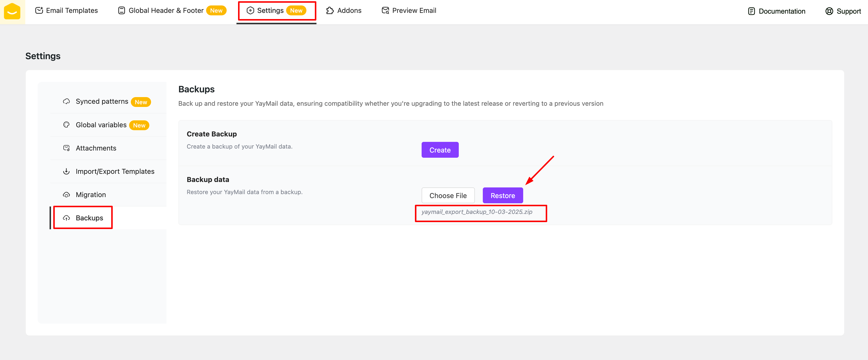This screenshot has width=868, height=360.
Task: Click the Preview Email icon
Action: pos(385,10)
